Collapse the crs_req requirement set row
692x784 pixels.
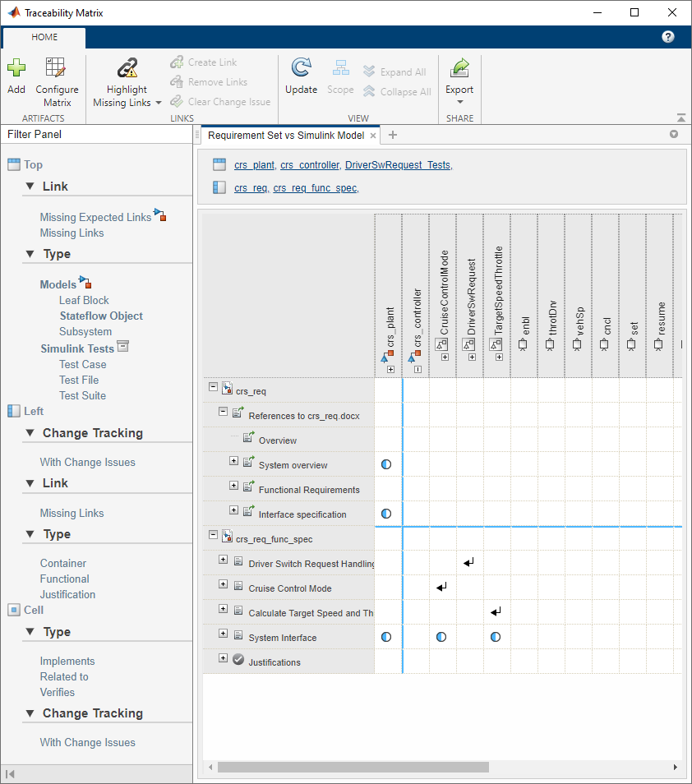[x=213, y=387]
